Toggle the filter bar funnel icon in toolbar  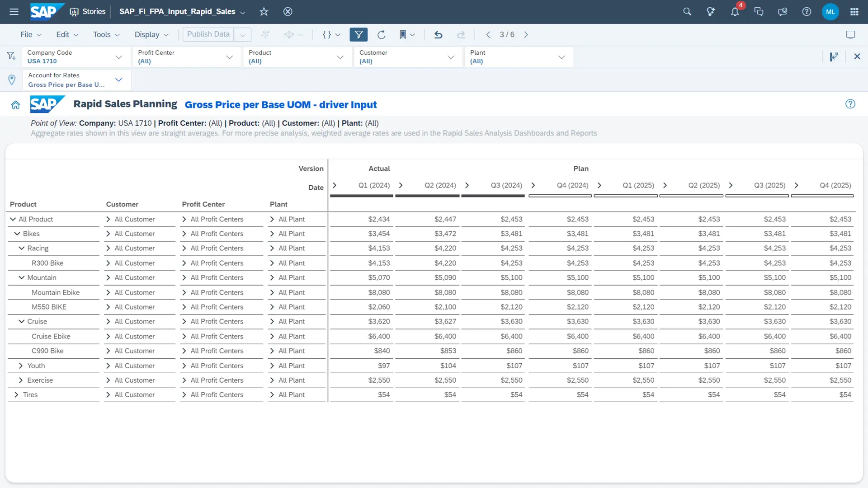(x=359, y=35)
